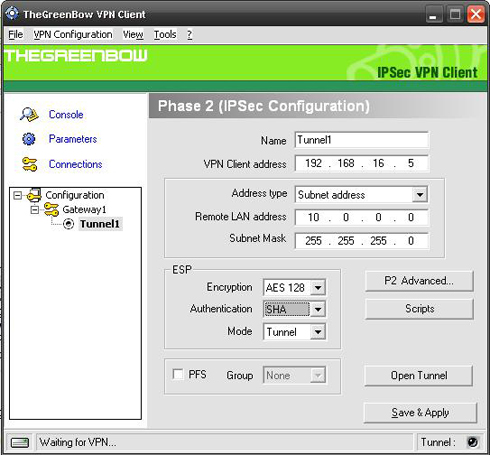Open the ? help menu
Viewport: 490px width, 455px height.
[189, 34]
